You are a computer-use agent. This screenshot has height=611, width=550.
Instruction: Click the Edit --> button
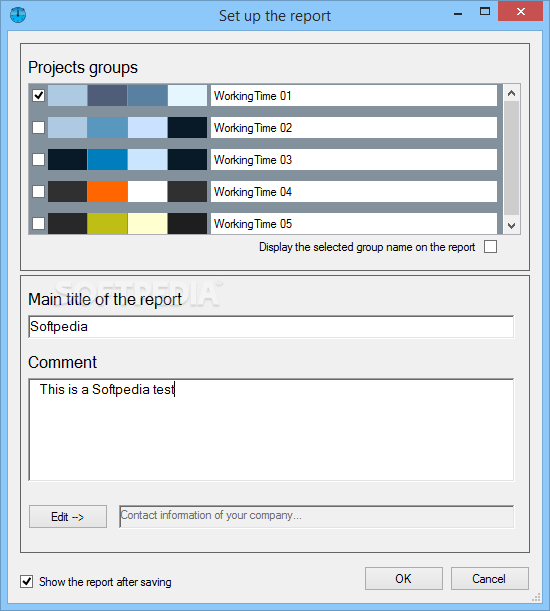pyautogui.click(x=68, y=517)
